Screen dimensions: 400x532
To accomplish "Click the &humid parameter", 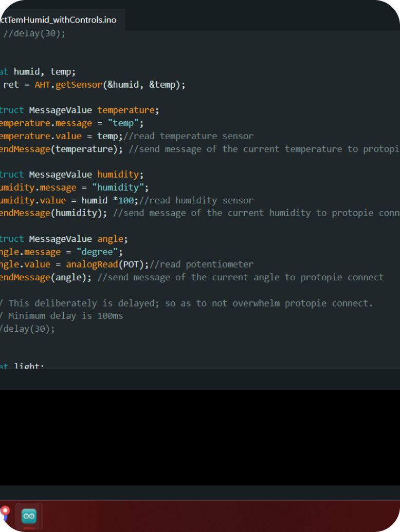I will coord(123,85).
